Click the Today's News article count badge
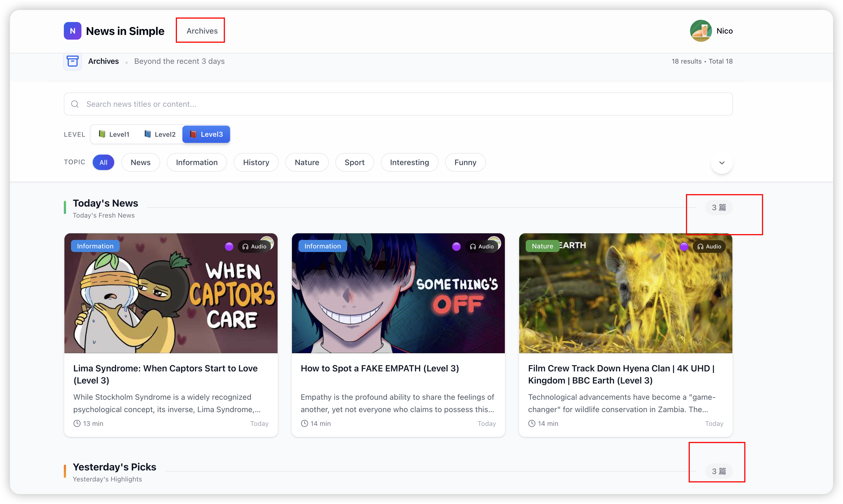843x504 pixels. pyautogui.click(x=719, y=207)
